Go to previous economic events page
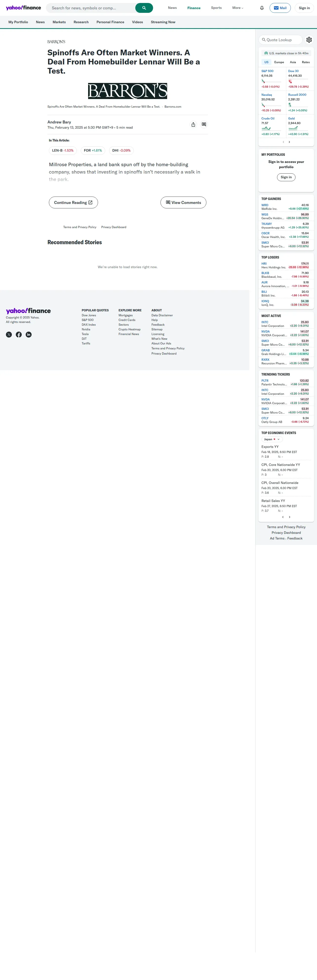Screen dimensions: 317x980 [283, 517]
